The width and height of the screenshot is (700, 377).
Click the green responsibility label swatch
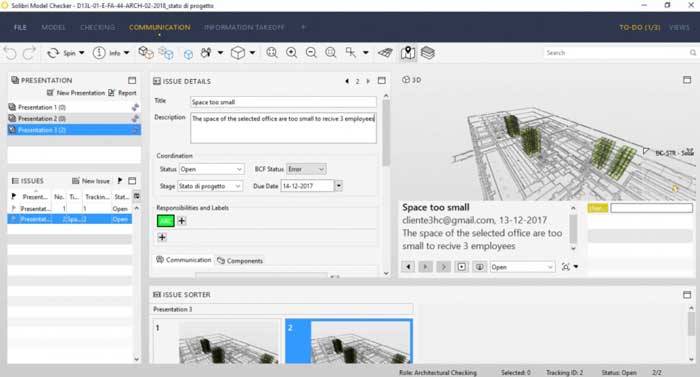tap(166, 221)
